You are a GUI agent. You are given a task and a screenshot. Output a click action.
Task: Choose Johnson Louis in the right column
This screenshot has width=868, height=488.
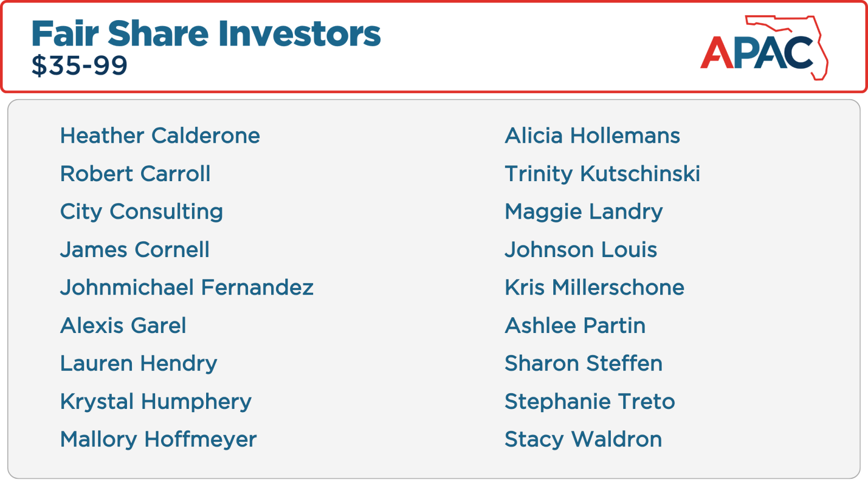[x=581, y=249]
